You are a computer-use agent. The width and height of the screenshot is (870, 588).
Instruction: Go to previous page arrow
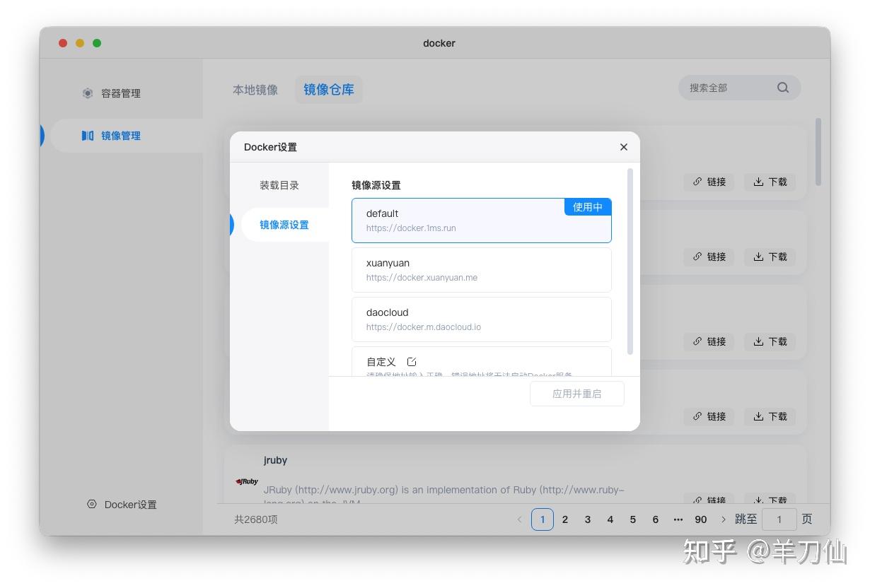click(519, 519)
